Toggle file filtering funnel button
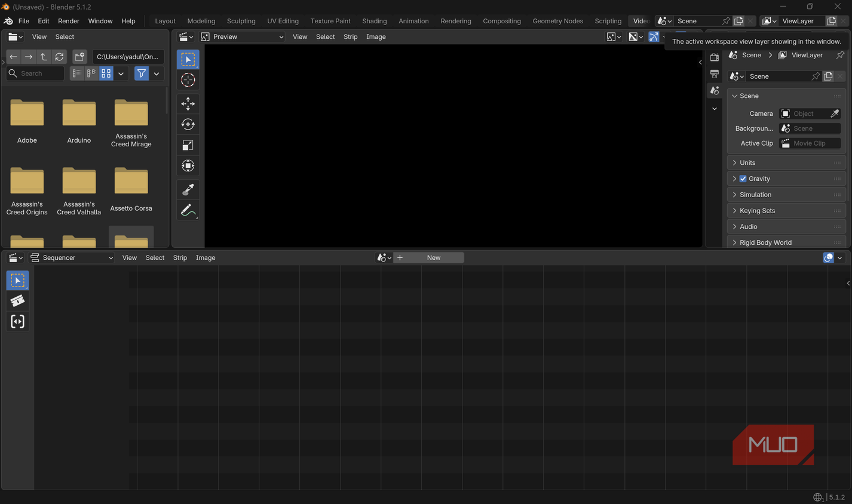Screen dimensions: 852x504 [142, 73]
